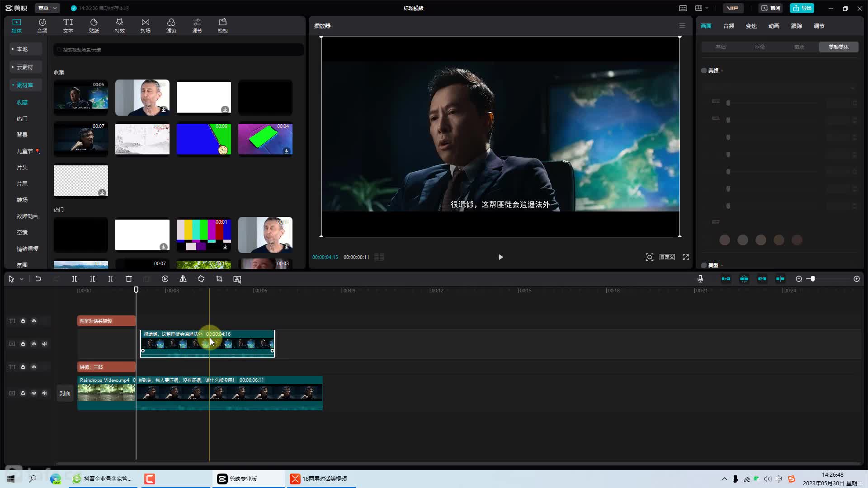Click the timeline zoom slider handle
The height and width of the screenshot is (488, 868).
(x=812, y=279)
